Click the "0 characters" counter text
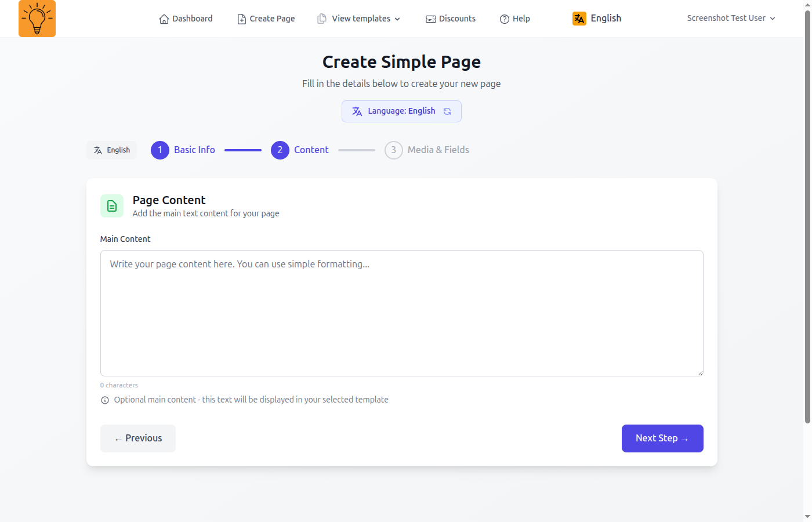This screenshot has height=522, width=812. pos(119,385)
